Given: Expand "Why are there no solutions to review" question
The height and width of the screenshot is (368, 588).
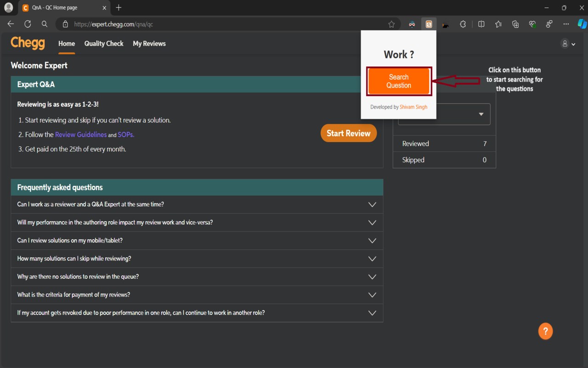Looking at the screenshot, I should point(197,277).
